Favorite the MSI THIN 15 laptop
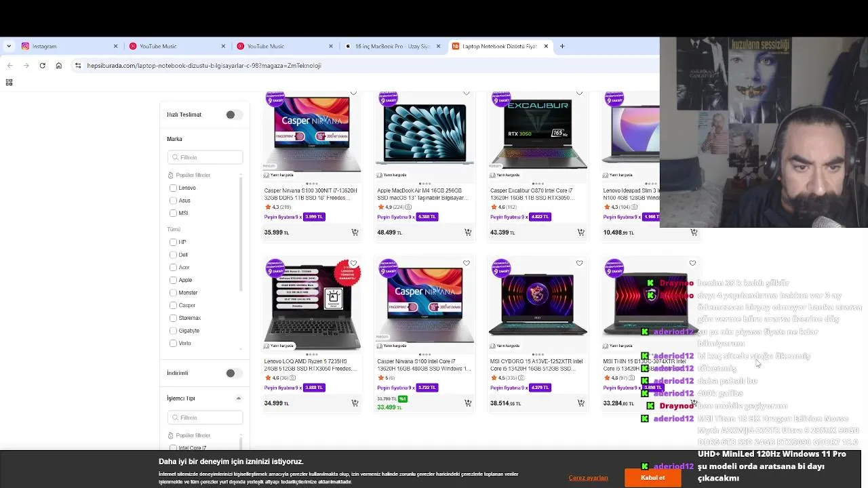Image resolution: width=868 pixels, height=488 pixels. (x=692, y=263)
